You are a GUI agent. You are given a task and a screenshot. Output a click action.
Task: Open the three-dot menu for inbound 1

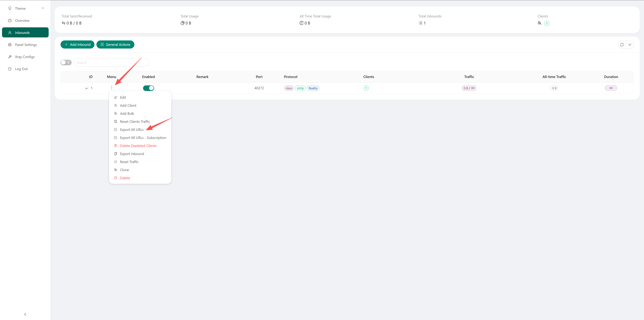click(112, 88)
